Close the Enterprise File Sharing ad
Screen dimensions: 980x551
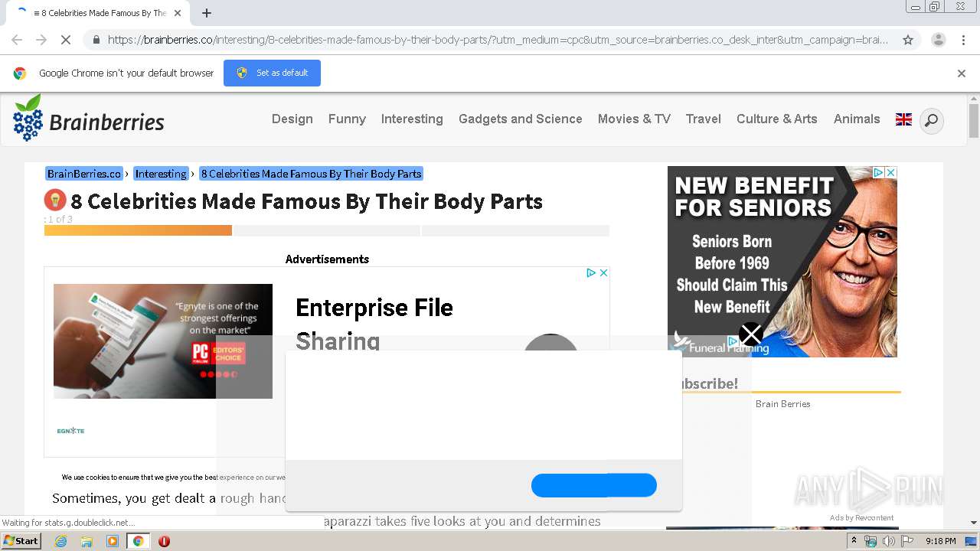(603, 272)
